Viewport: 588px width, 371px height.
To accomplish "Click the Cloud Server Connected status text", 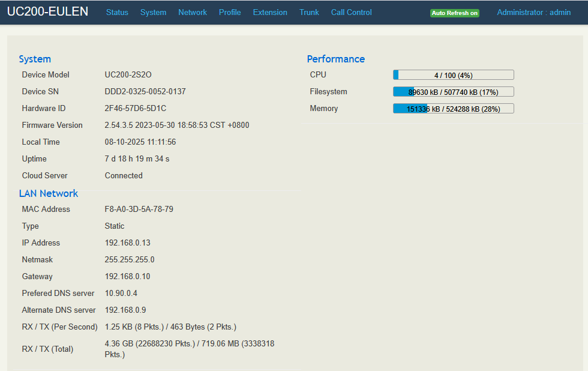I will pos(124,176).
